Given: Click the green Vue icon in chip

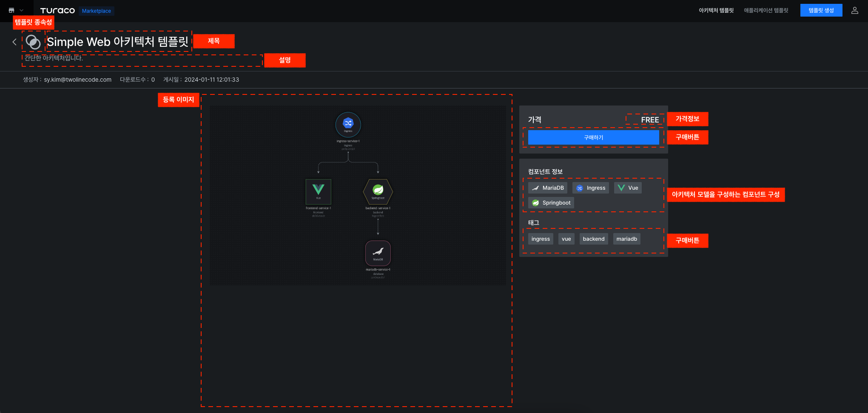Looking at the screenshot, I should coord(621,188).
